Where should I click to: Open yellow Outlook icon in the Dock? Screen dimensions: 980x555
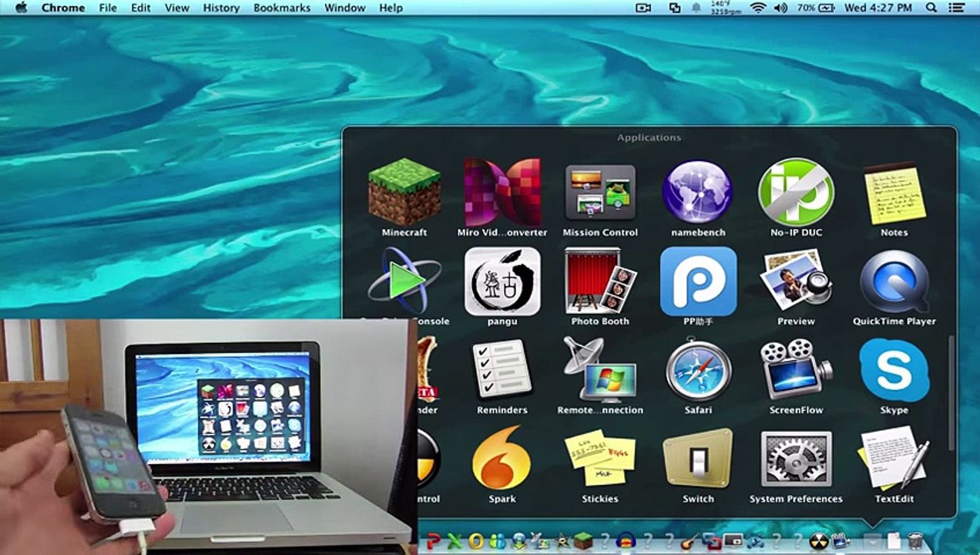click(476, 541)
